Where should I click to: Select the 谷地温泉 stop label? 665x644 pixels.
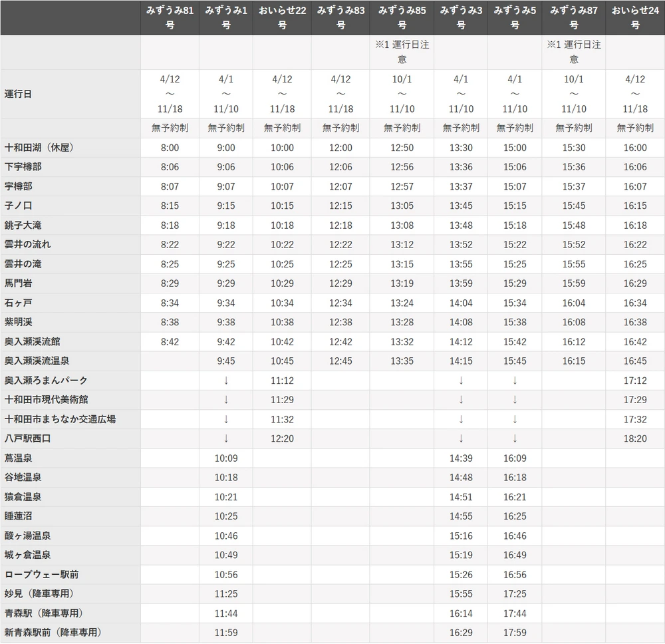tap(23, 477)
